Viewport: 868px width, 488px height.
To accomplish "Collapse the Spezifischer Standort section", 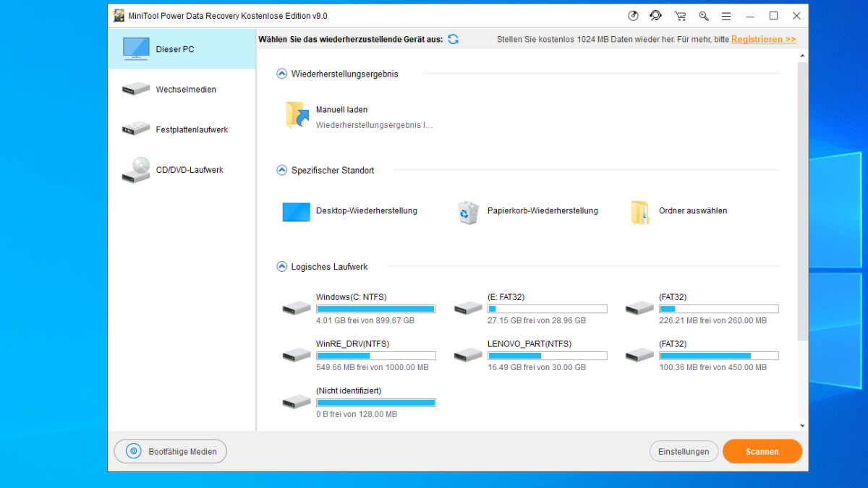I will pos(282,171).
